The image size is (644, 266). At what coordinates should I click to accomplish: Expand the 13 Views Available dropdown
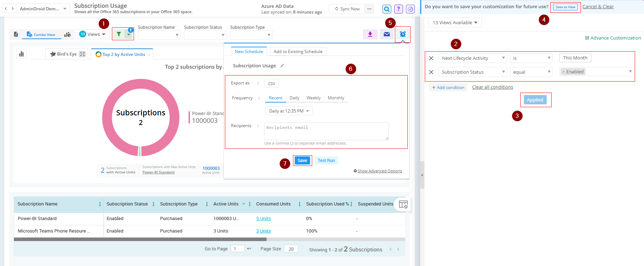tap(455, 22)
